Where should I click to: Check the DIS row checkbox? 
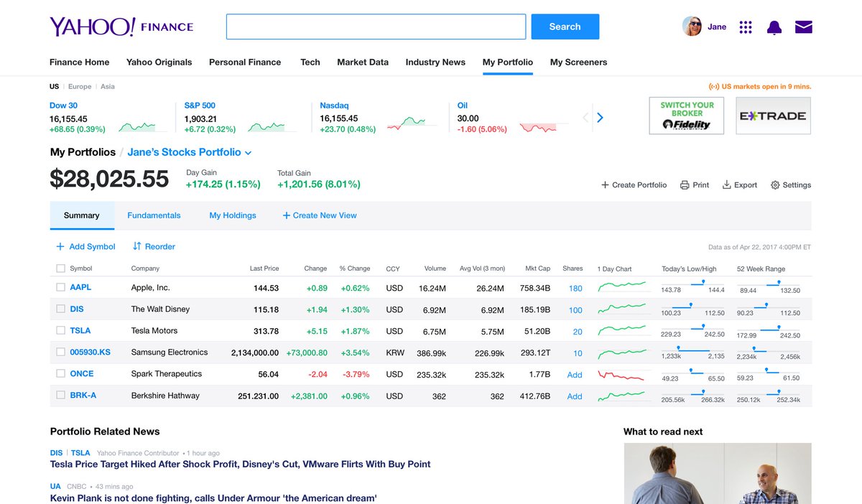(60, 309)
